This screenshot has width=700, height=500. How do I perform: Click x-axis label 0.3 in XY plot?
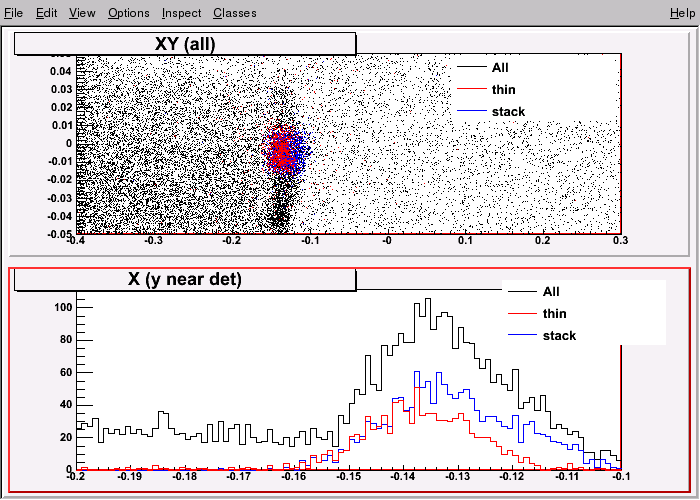coord(621,241)
